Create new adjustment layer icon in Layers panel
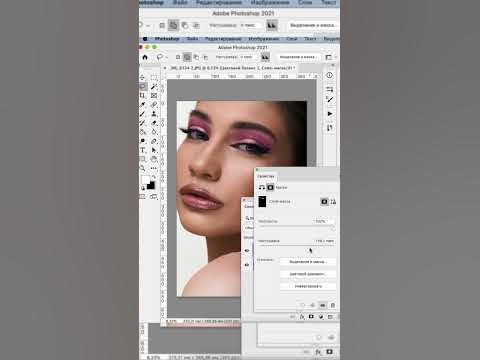The width and height of the screenshot is (480, 360). (321, 316)
